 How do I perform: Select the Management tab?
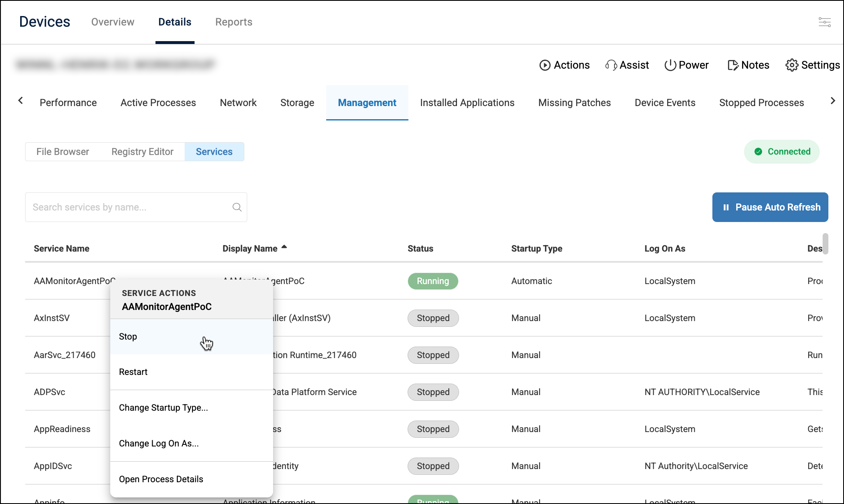point(367,103)
